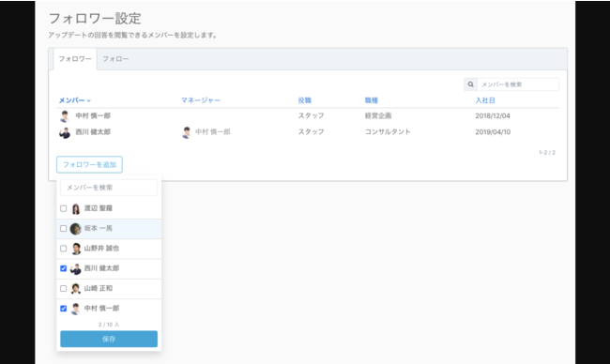610x364 pixels.
Task: Click 西川 健太郎 avatar in member table
Action: (x=65, y=132)
